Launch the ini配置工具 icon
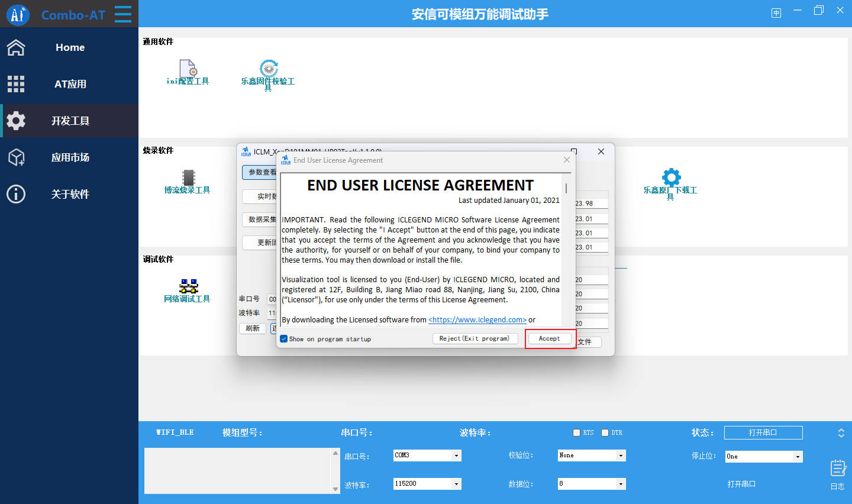 [x=188, y=68]
